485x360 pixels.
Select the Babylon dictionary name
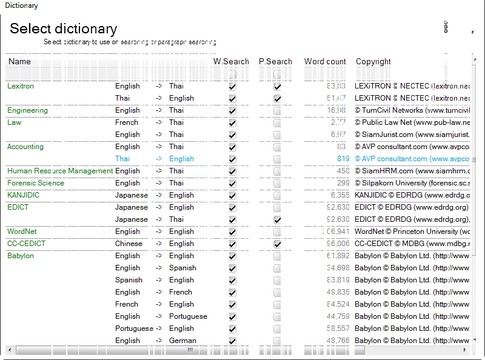click(x=21, y=256)
